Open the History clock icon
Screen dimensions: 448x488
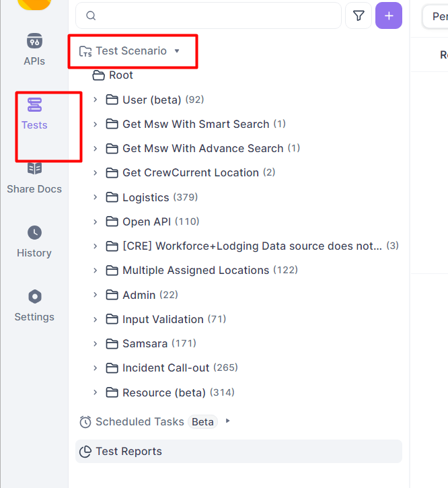point(34,233)
